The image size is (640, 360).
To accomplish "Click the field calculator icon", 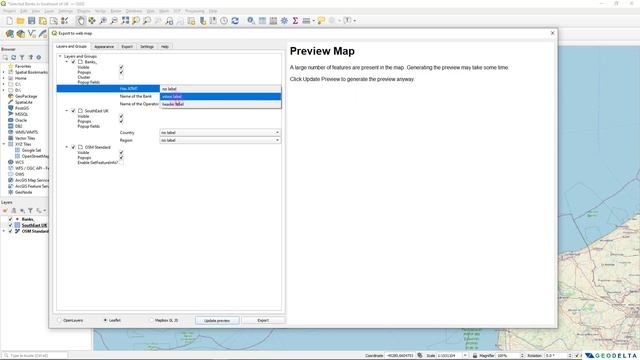I will tap(273, 21).
